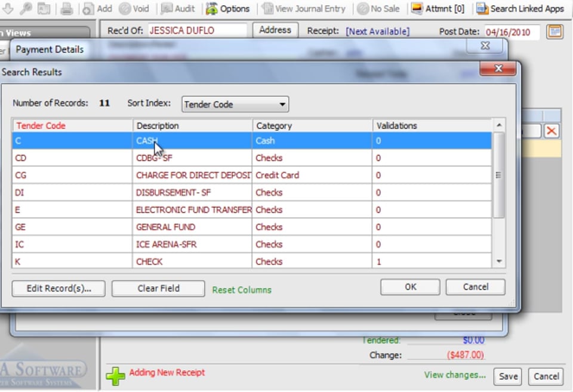Click the validations value 1 cell
The height and width of the screenshot is (392, 573).
pyautogui.click(x=432, y=261)
